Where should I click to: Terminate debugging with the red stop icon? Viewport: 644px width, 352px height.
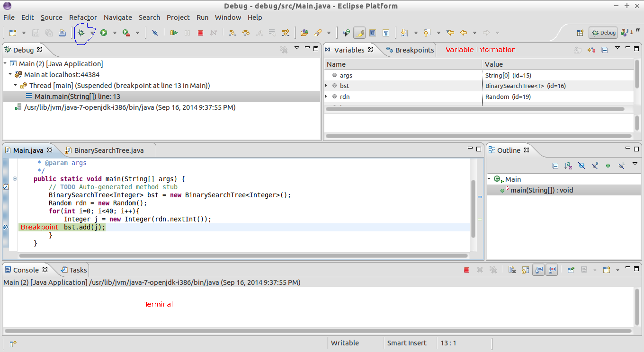pyautogui.click(x=201, y=32)
